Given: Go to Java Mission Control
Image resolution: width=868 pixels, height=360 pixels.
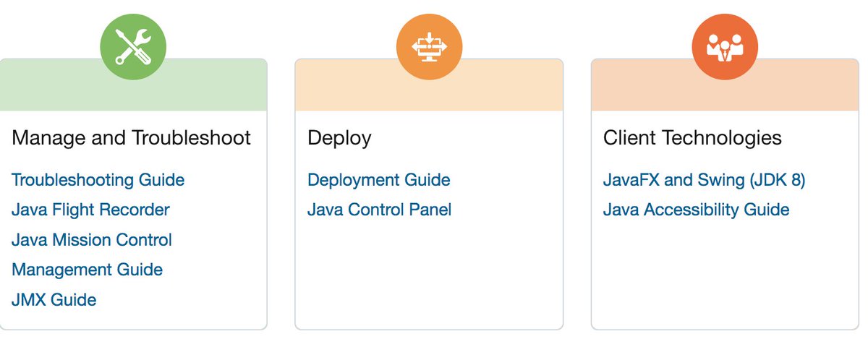Looking at the screenshot, I should (x=92, y=240).
